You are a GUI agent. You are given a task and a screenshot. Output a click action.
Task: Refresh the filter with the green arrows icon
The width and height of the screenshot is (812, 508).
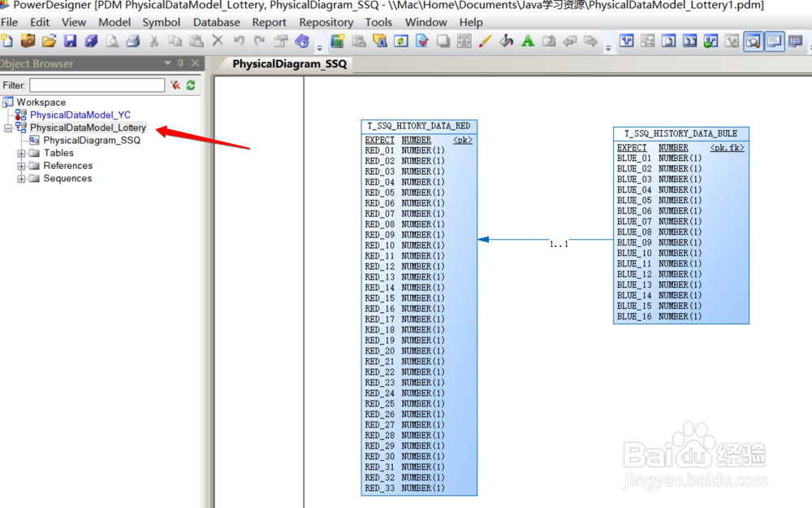[191, 85]
